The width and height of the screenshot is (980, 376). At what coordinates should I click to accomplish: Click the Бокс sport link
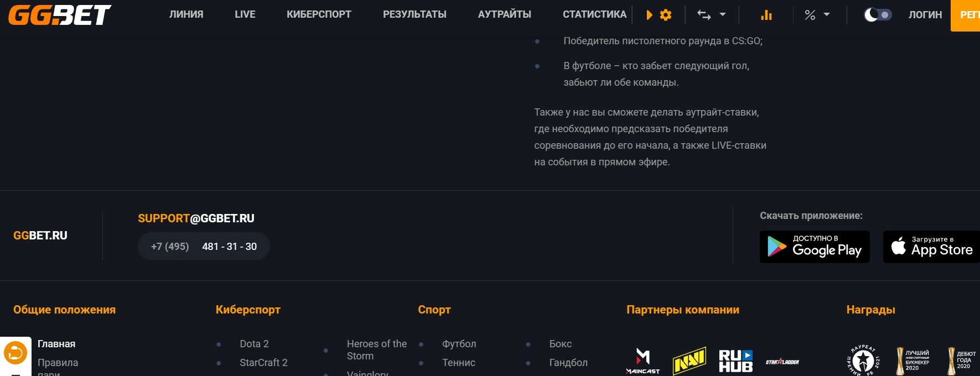560,344
